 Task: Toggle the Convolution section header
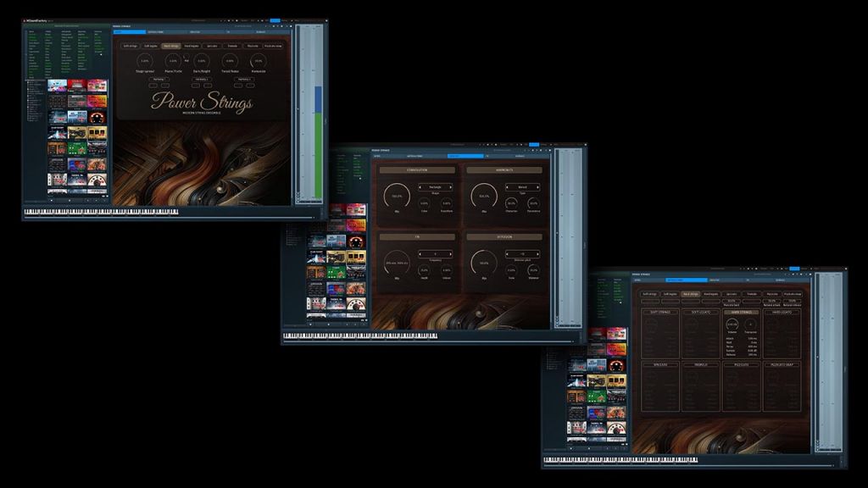coord(417,169)
